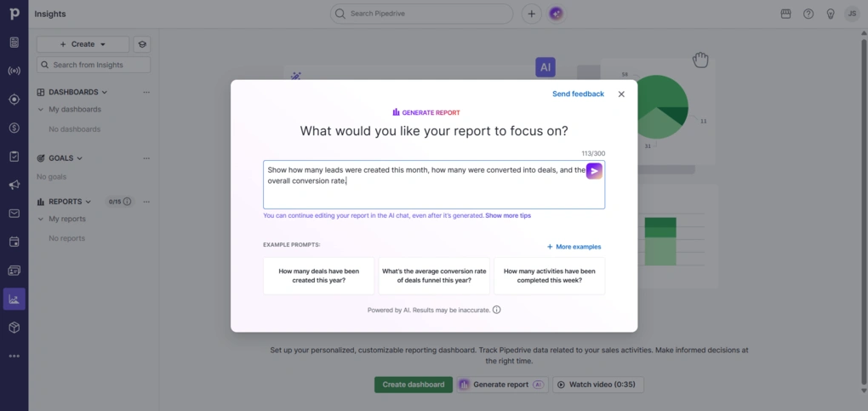The height and width of the screenshot is (411, 868).
Task: Open the Projects clipboard-check sidebar icon
Action: (x=14, y=157)
